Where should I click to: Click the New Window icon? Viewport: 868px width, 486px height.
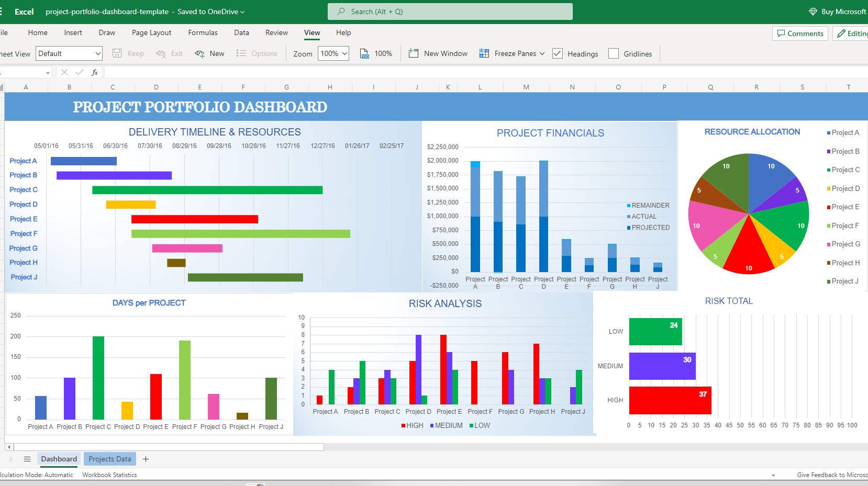(x=414, y=53)
